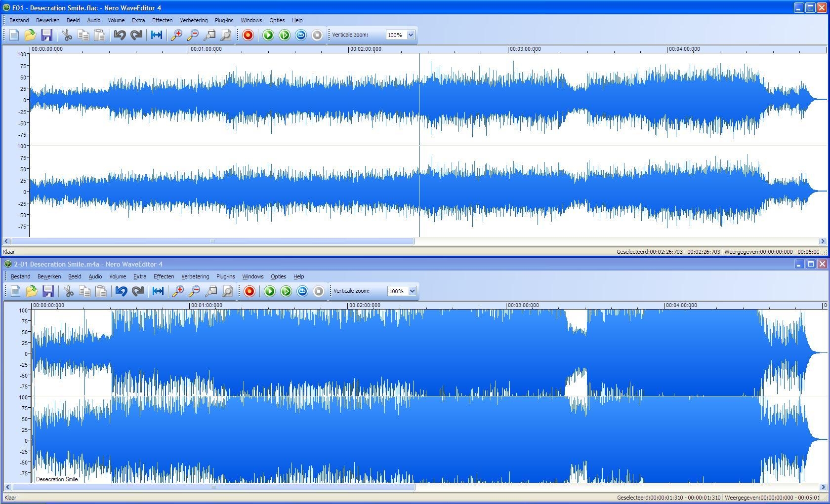
Task: Toggle loop playback in the top flac window
Action: coord(301,35)
